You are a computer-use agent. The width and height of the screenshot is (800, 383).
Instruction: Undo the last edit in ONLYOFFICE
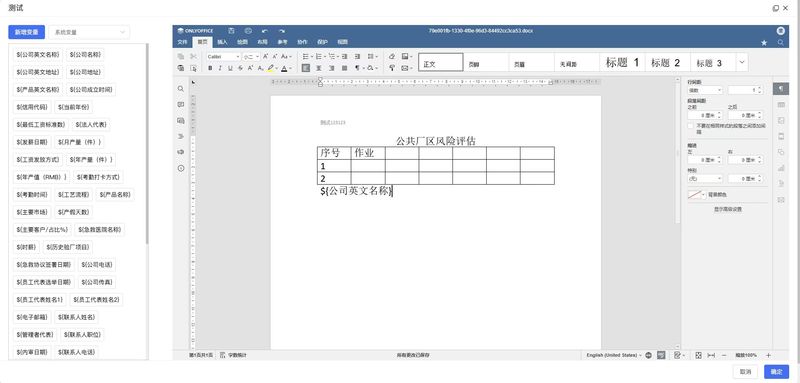[x=265, y=31]
